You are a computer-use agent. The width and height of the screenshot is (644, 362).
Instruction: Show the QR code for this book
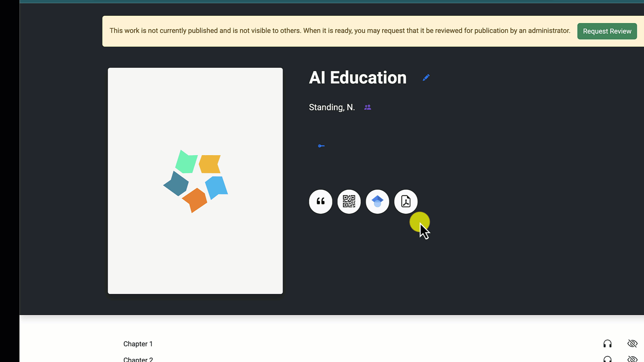[x=349, y=201]
